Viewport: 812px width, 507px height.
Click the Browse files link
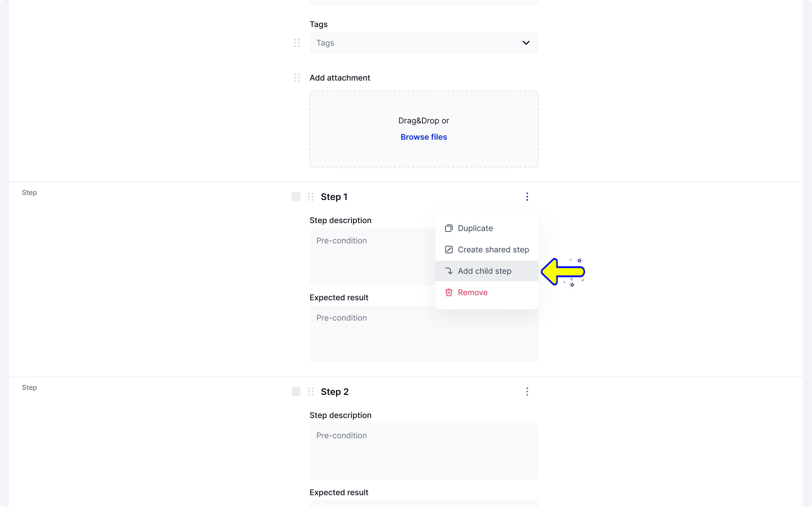pos(424,137)
